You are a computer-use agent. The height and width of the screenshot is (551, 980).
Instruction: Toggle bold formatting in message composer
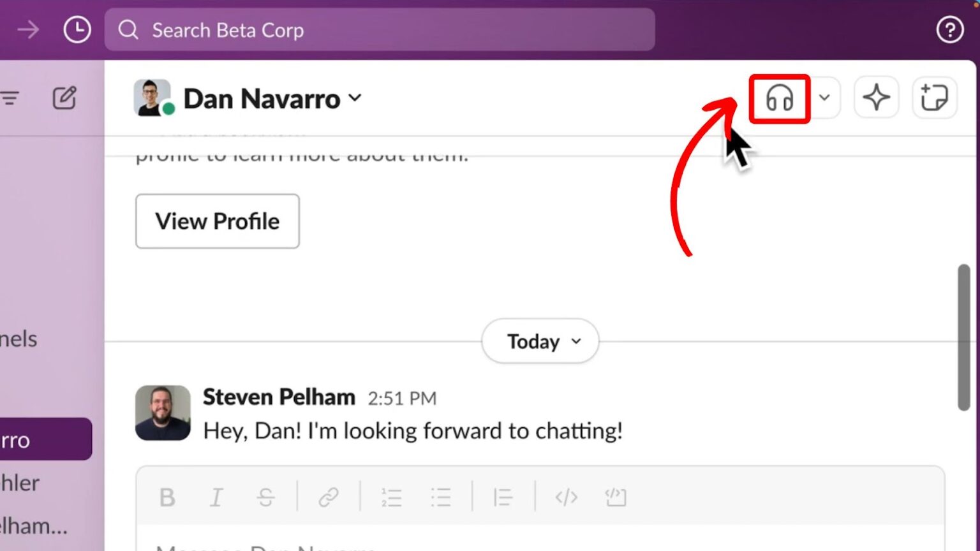tap(167, 497)
